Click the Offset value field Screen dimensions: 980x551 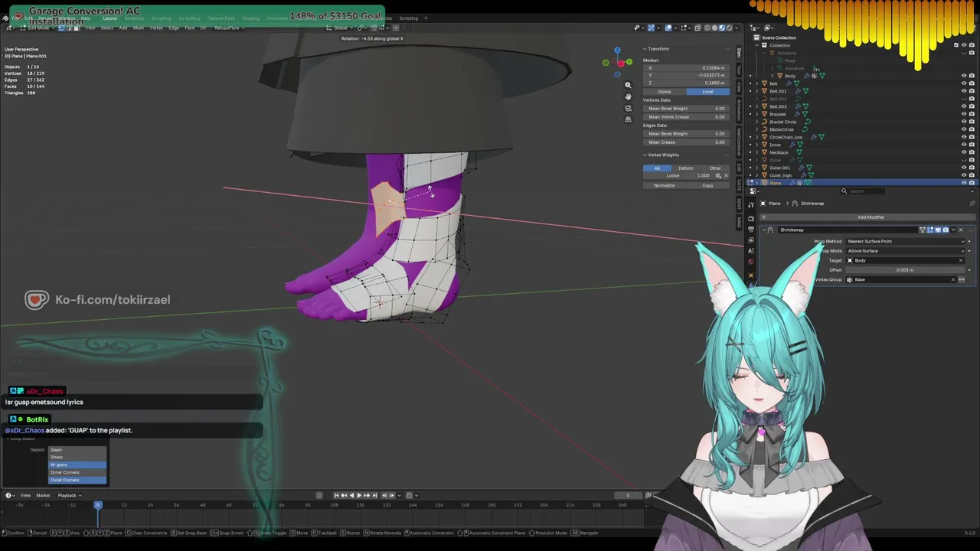point(905,270)
